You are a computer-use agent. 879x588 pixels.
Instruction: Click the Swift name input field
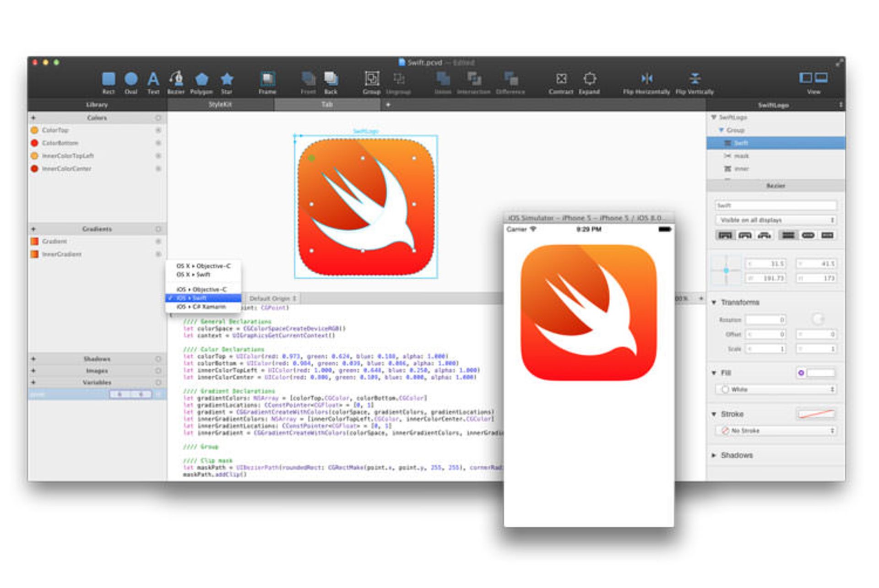(x=775, y=205)
